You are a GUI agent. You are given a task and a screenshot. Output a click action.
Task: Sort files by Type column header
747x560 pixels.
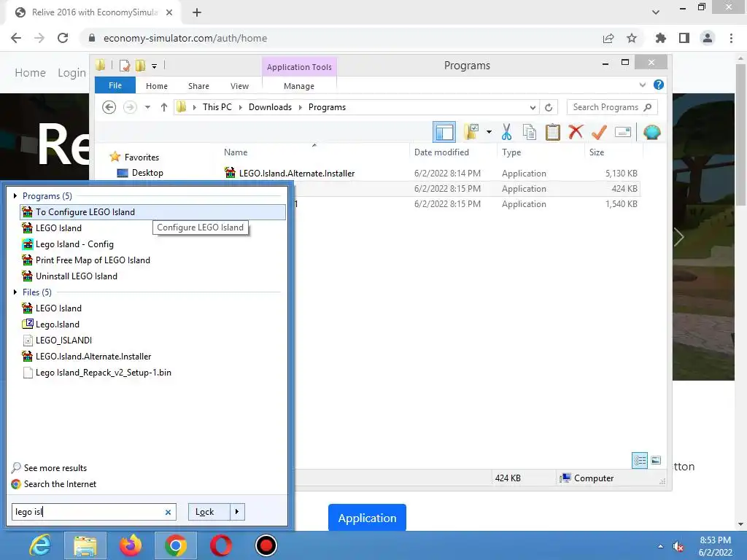[x=511, y=152]
